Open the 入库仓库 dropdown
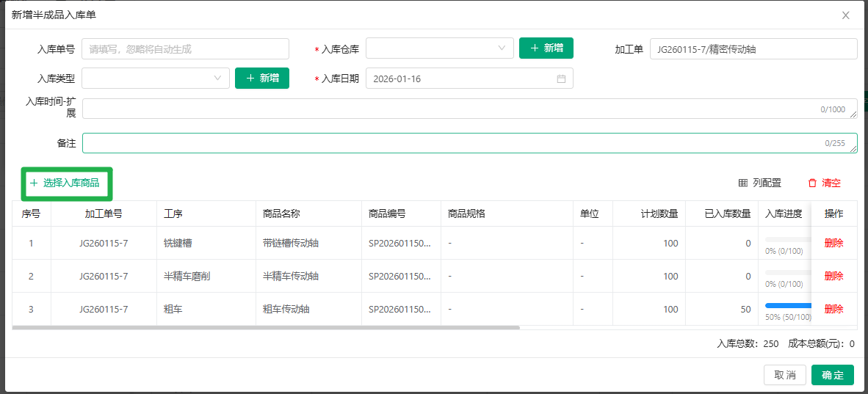 [x=439, y=48]
